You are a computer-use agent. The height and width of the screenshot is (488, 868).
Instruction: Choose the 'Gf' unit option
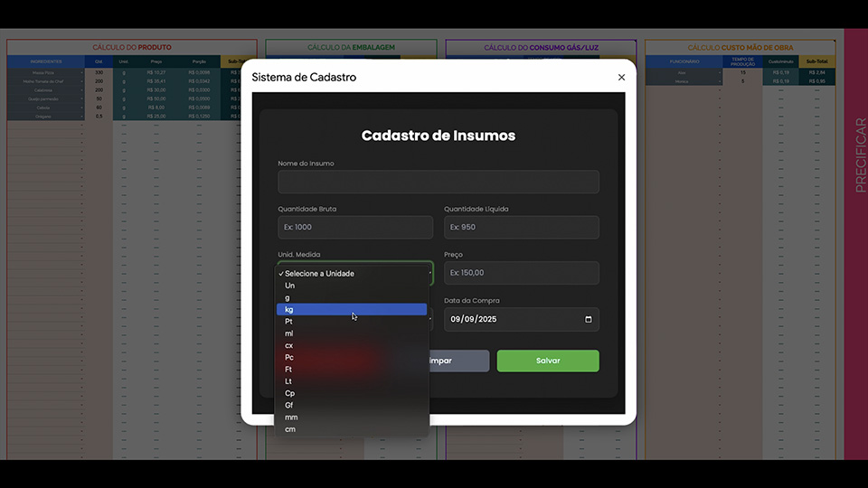click(288, 406)
